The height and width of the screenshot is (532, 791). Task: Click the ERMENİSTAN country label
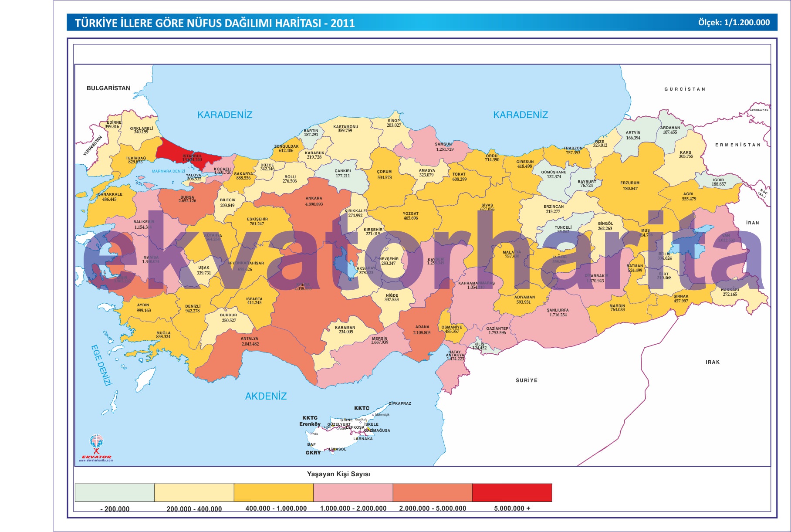[x=738, y=145]
